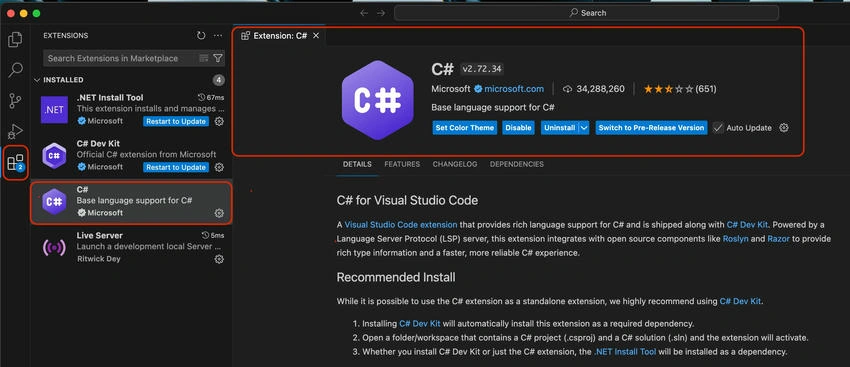Image resolution: width=850 pixels, height=367 pixels.
Task: Go forward with the navigation arrow
Action: coord(381,13)
